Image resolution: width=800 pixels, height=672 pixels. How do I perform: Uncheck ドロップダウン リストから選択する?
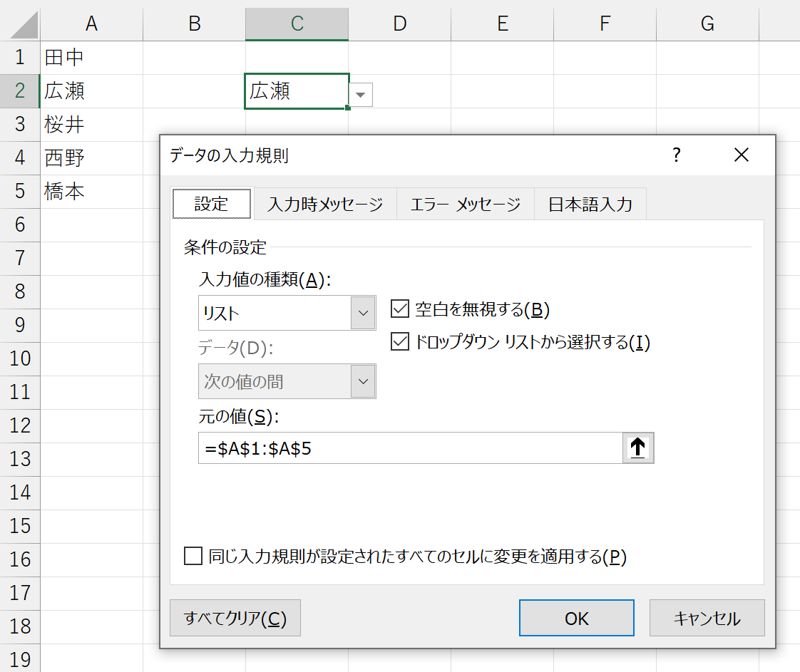[399, 343]
